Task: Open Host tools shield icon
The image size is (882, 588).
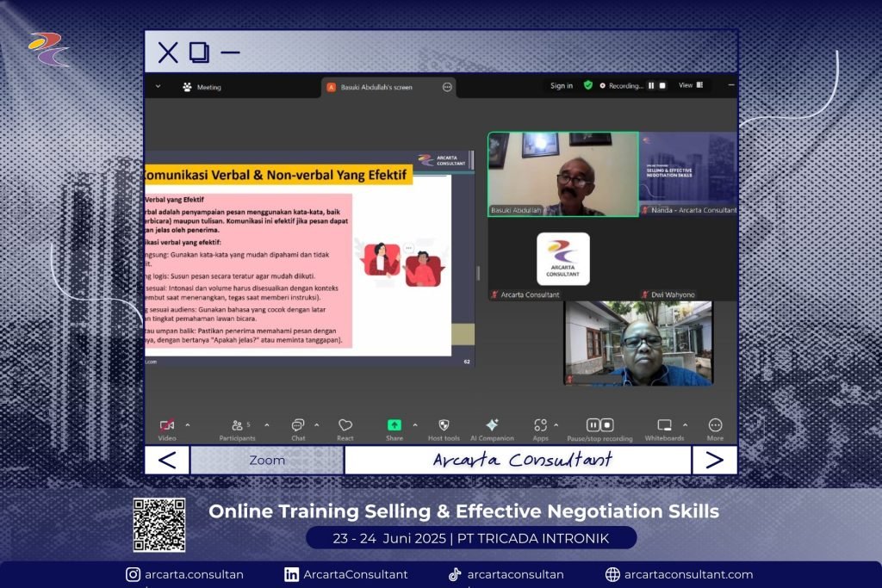Action: (444, 425)
